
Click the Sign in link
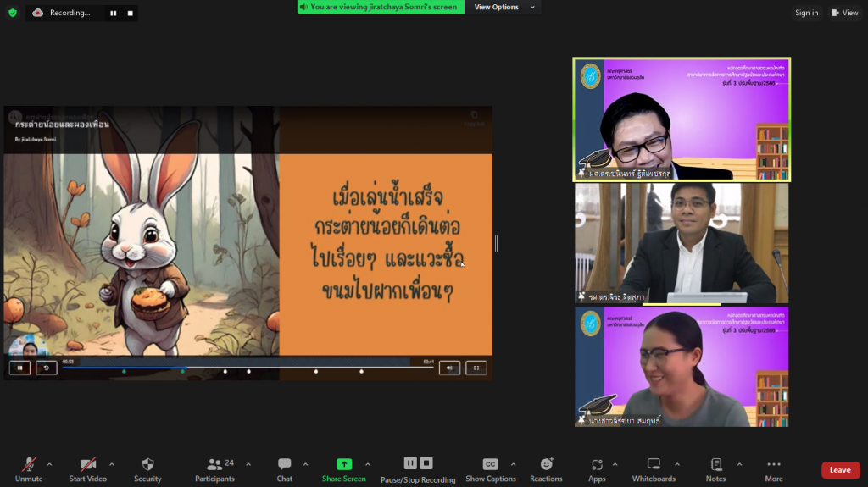(806, 13)
